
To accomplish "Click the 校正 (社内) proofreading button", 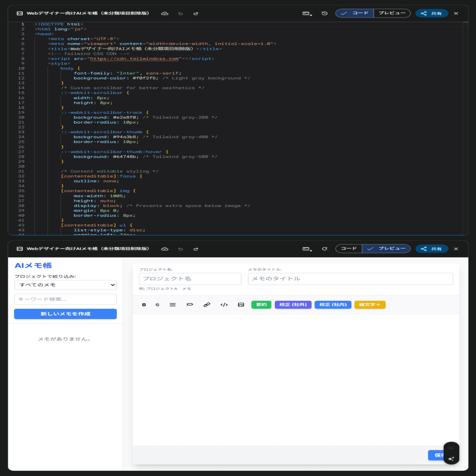I will click(333, 305).
